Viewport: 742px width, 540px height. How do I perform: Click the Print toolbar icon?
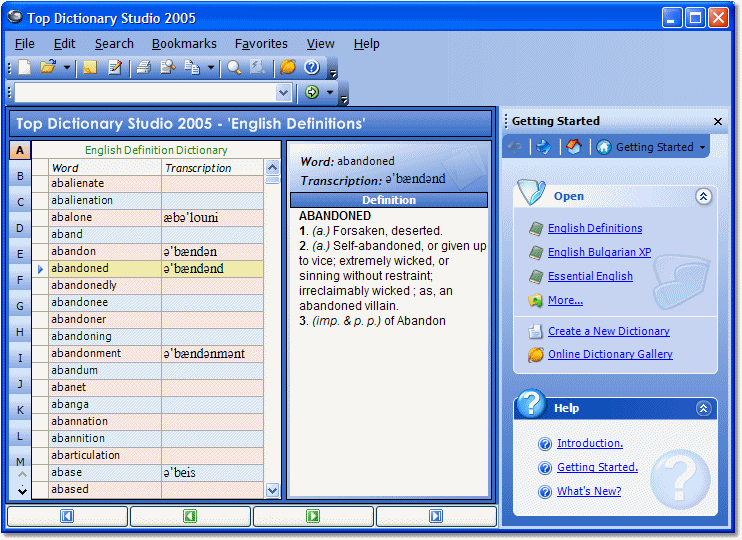143,67
